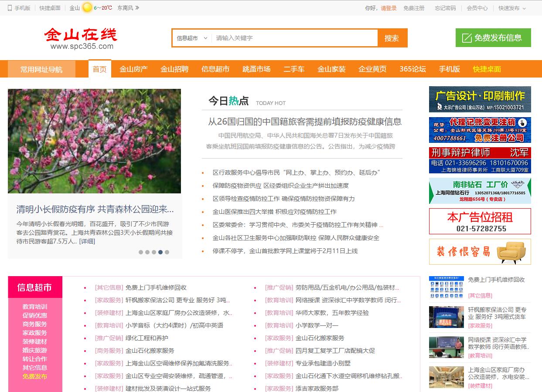Open 家政服务 category in pink sidebar
Screen dimensions: 542x392
coord(35,333)
